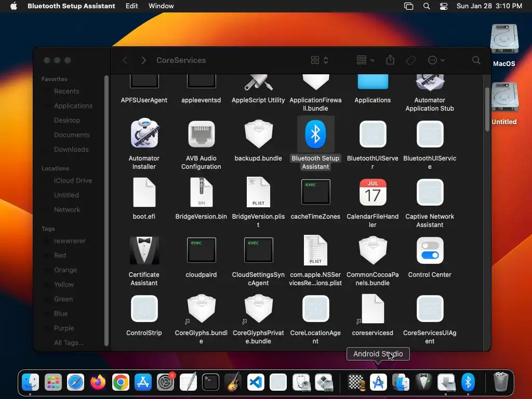Open Control Center in menu bar

click(x=444, y=6)
